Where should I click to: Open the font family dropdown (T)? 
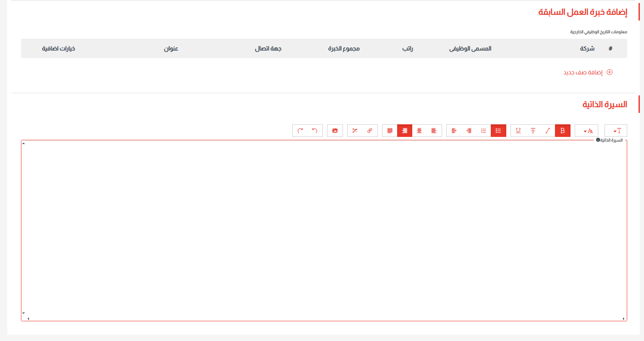tap(616, 131)
